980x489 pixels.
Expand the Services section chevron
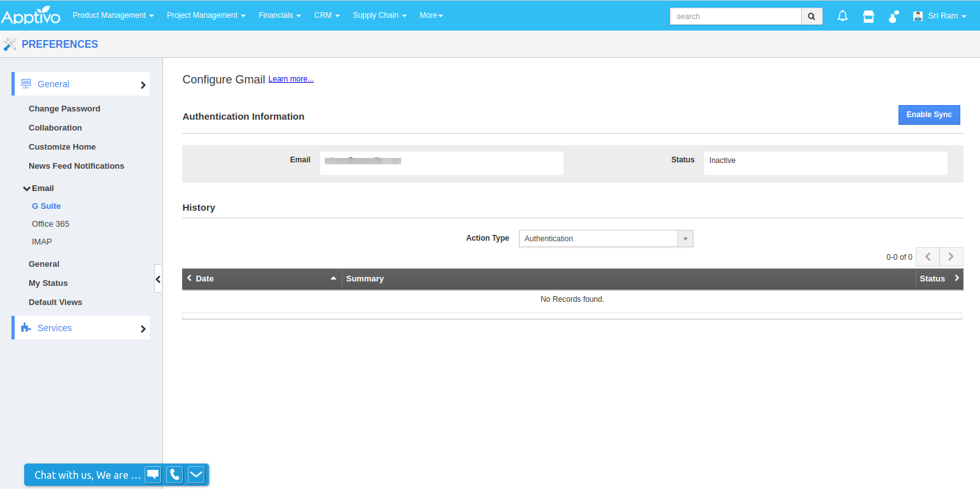(x=143, y=329)
